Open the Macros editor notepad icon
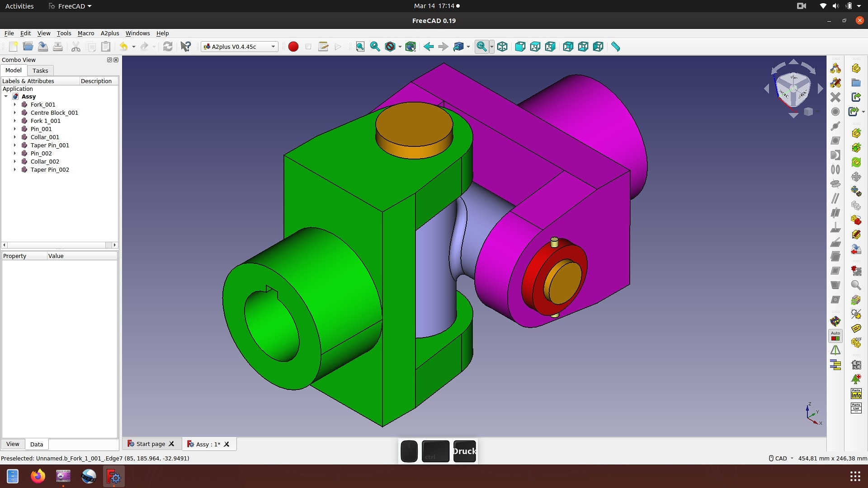Viewport: 868px width, 488px height. point(323,47)
